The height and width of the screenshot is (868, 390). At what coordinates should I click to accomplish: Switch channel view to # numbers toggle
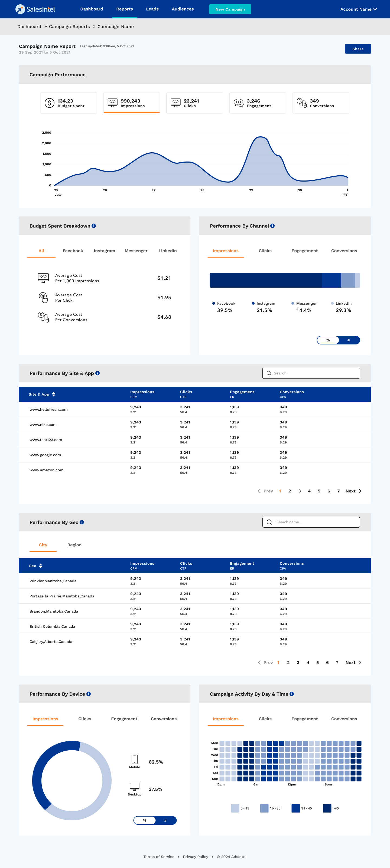(349, 340)
